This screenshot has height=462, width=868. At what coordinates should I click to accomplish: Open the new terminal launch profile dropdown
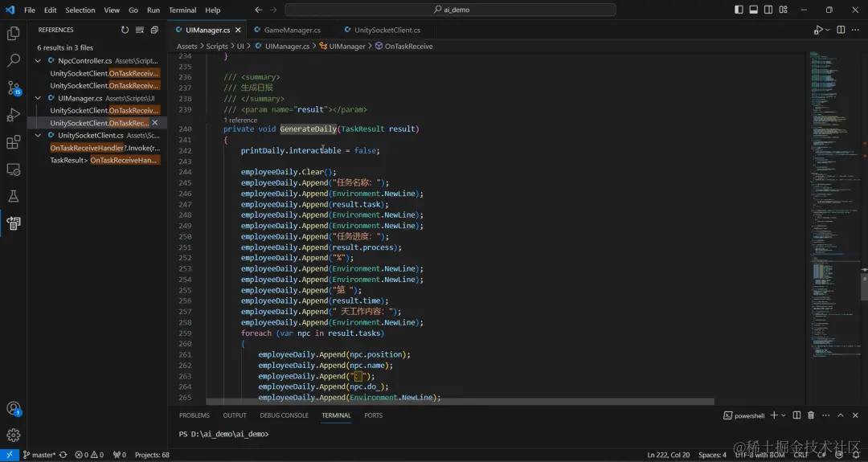(x=784, y=415)
